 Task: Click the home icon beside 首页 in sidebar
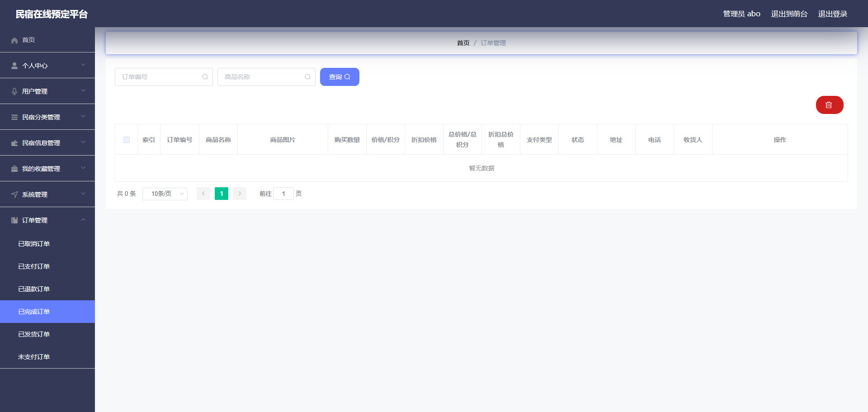pyautogui.click(x=14, y=40)
